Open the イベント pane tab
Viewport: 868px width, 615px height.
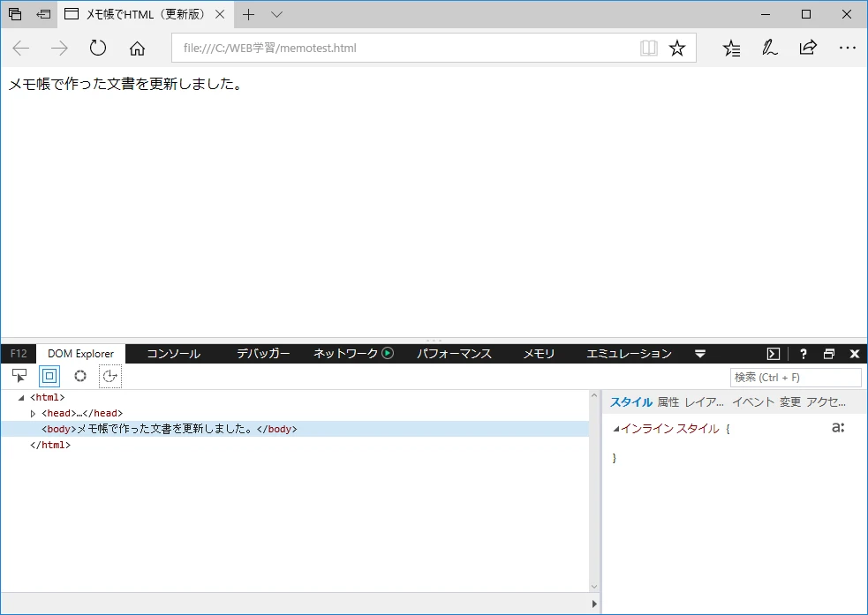tap(753, 402)
